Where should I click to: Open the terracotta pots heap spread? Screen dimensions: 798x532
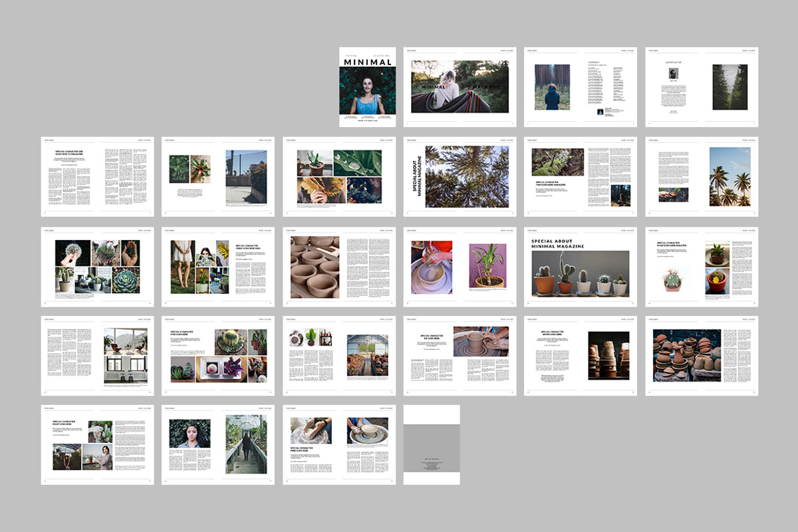coord(702,356)
